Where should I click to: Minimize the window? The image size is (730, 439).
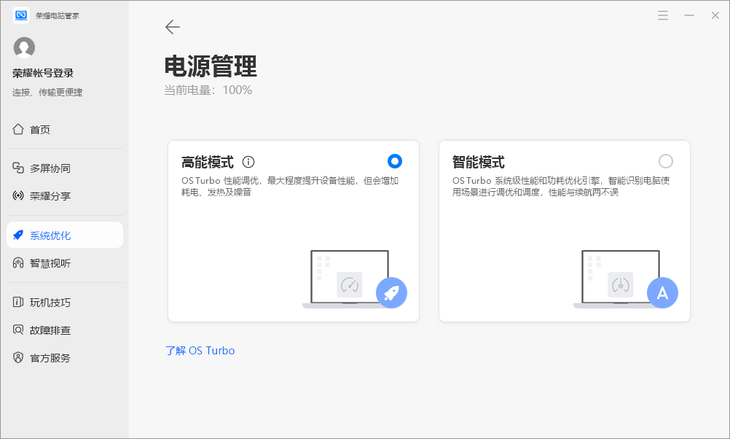689,15
